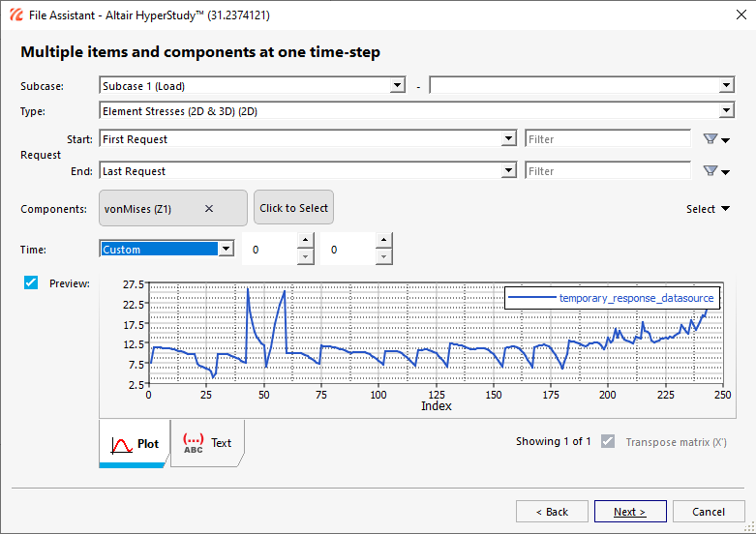Decrement the first Time spinner value
Screen dimensions: 756x534
(305, 256)
